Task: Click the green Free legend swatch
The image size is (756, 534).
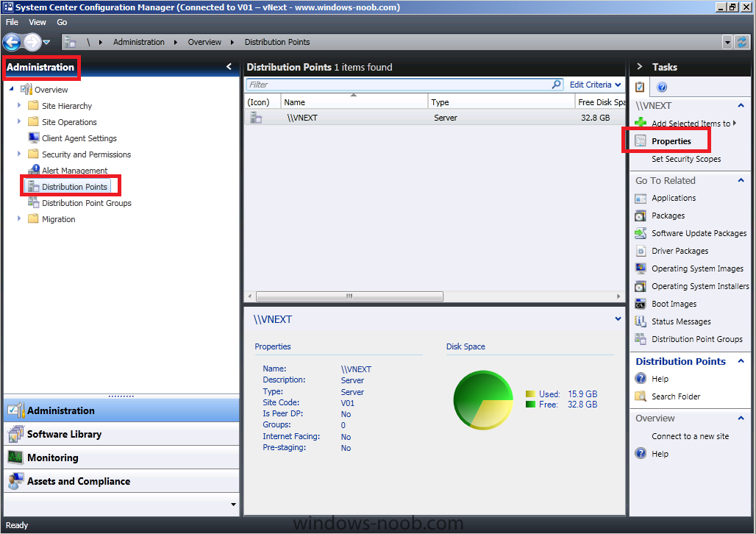Action: (530, 405)
